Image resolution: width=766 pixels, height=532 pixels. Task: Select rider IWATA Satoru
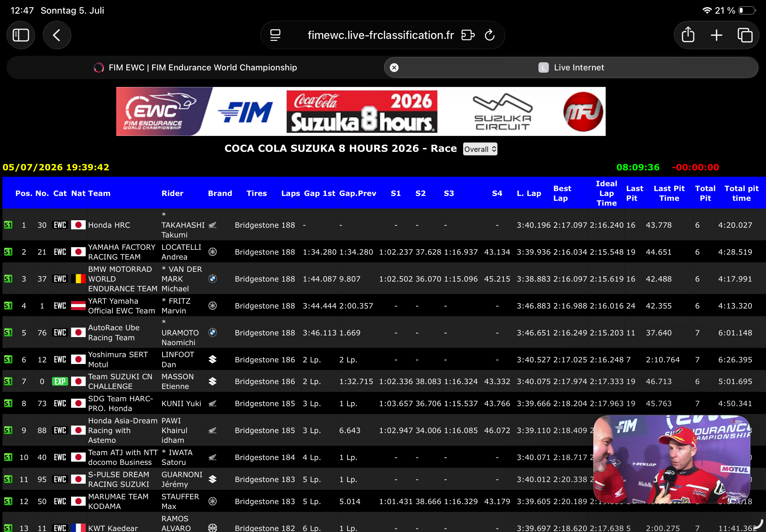[177, 457]
